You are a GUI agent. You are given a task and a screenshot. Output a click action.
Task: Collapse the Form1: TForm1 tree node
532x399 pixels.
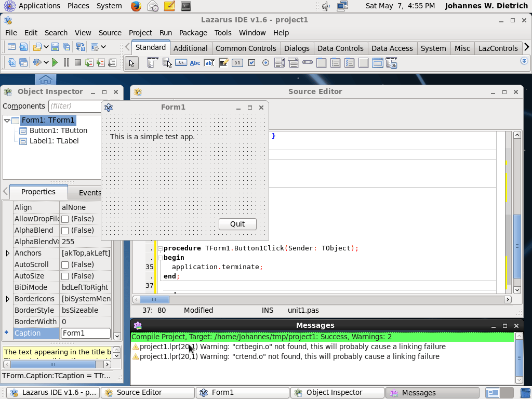(7, 121)
